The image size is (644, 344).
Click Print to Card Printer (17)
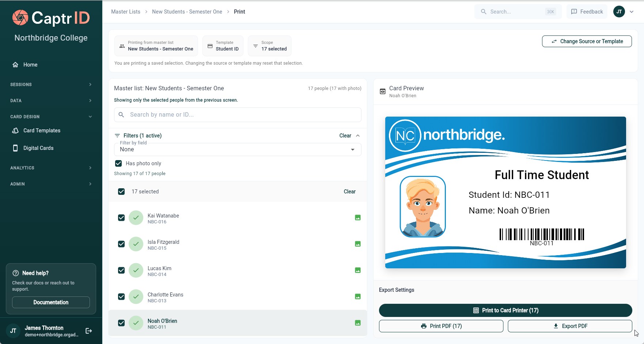[505, 310]
